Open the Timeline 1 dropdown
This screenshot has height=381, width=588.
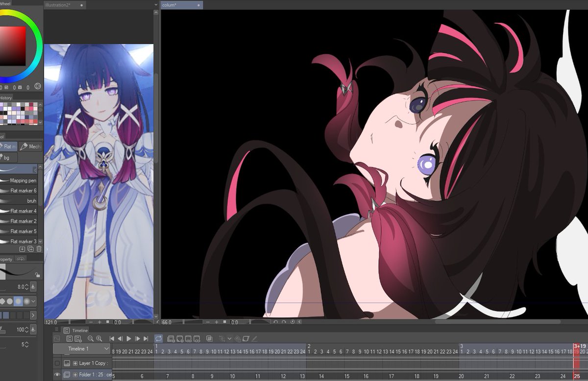81,349
